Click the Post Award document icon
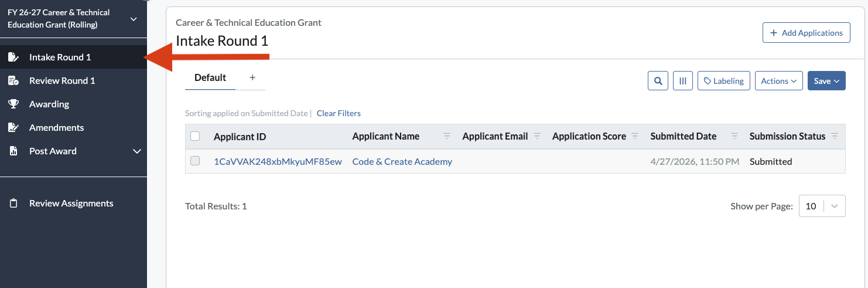The height and width of the screenshot is (288, 868). 13,151
